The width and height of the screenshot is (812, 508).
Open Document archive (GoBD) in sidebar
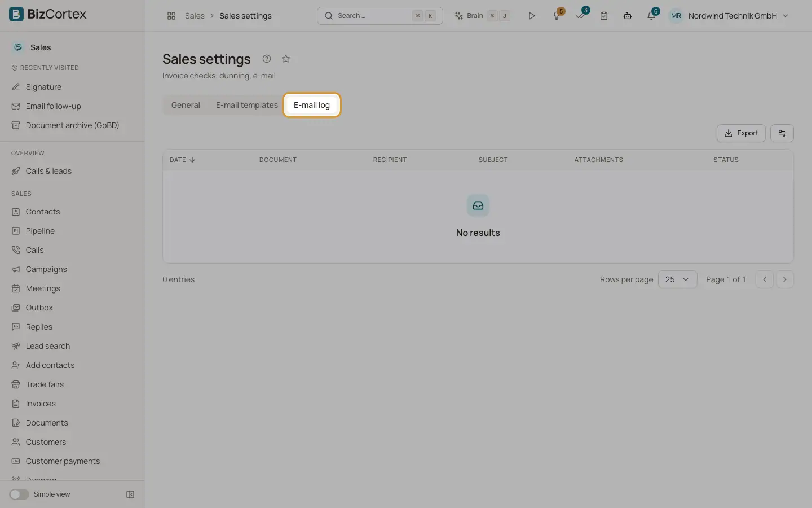click(x=72, y=125)
